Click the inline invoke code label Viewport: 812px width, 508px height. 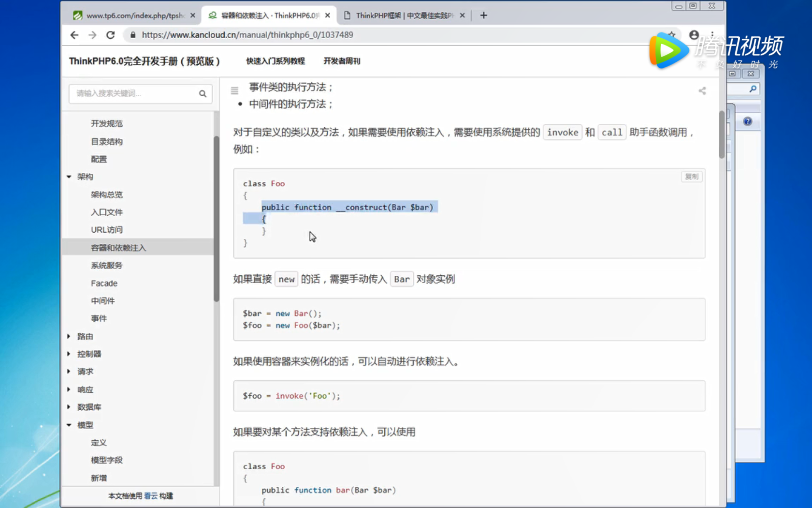click(x=563, y=133)
